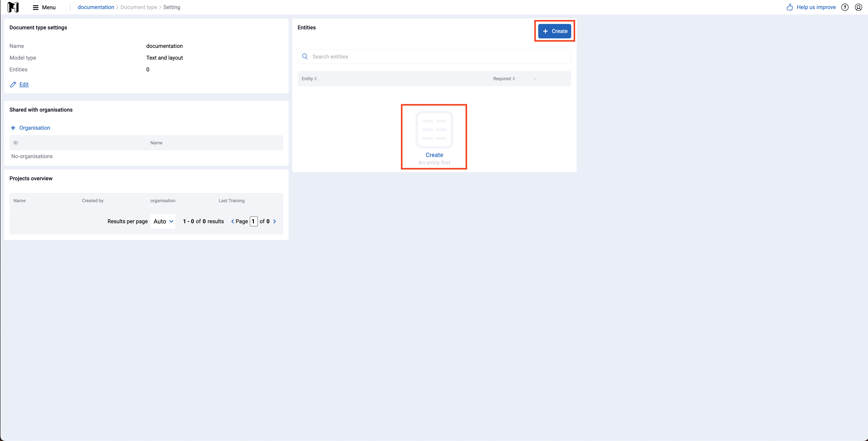This screenshot has height=441, width=868.
Task: Sort the table by Entity column
Action: [x=309, y=78]
